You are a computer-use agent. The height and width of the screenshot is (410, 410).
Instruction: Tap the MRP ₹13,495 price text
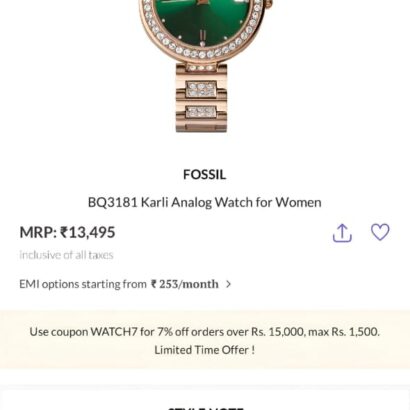coord(67,232)
